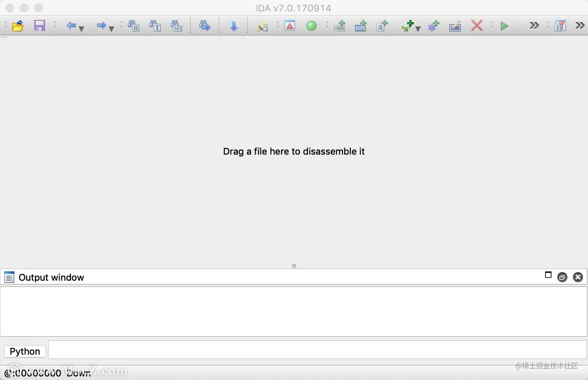588x380 pixels.
Task: Click the green 's' plus icon
Action: point(408,26)
